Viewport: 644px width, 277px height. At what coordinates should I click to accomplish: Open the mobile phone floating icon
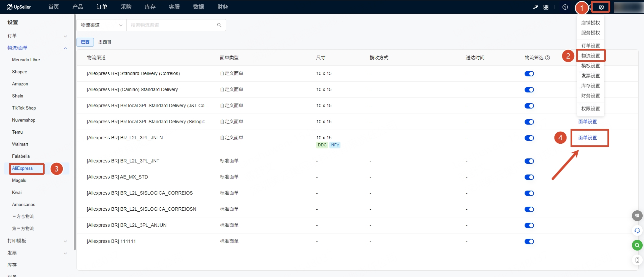pyautogui.click(x=637, y=260)
